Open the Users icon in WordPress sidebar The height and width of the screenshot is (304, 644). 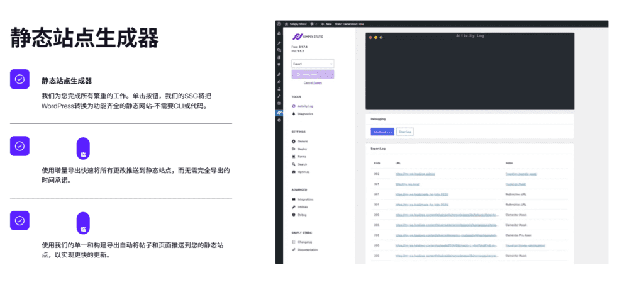[x=279, y=89]
